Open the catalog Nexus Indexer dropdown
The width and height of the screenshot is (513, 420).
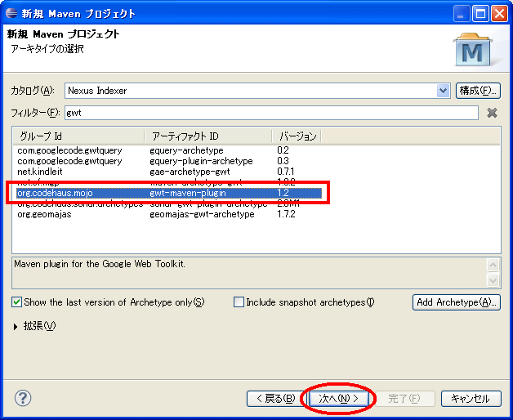point(443,91)
